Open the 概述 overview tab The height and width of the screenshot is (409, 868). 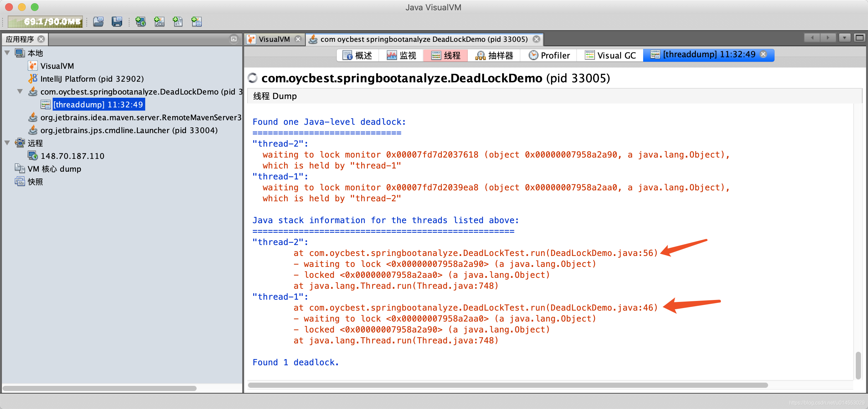click(x=358, y=55)
